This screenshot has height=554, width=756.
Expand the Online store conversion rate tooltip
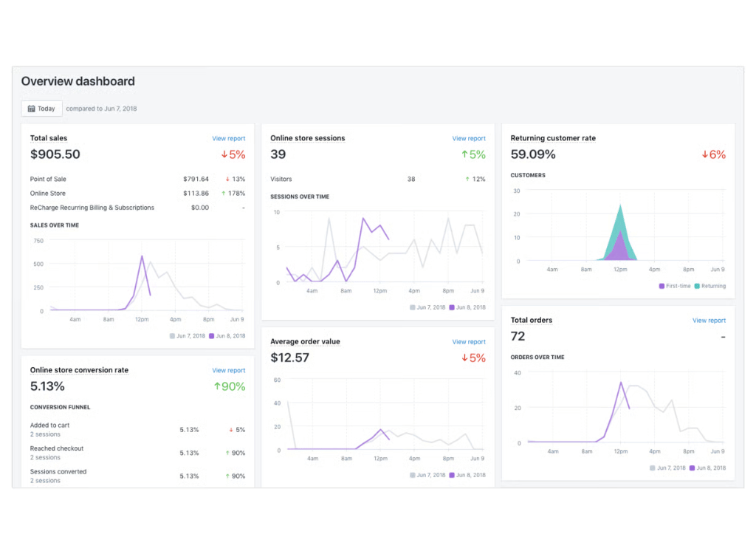(x=79, y=370)
